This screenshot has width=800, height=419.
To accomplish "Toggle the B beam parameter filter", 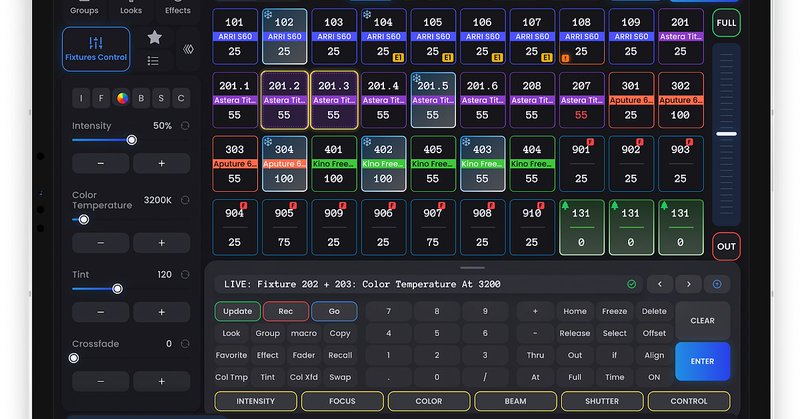I will 141,98.
